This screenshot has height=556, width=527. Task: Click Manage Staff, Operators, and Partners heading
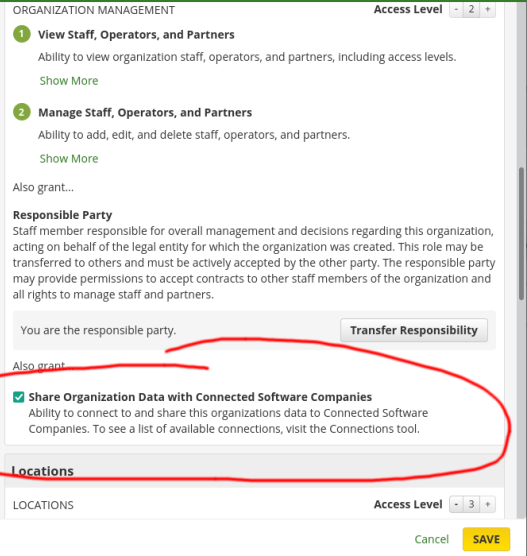tap(145, 112)
